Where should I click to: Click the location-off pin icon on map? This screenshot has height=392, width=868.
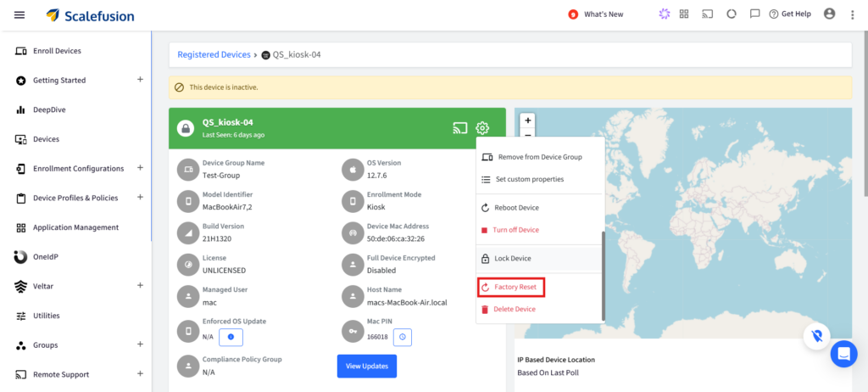coord(817,336)
